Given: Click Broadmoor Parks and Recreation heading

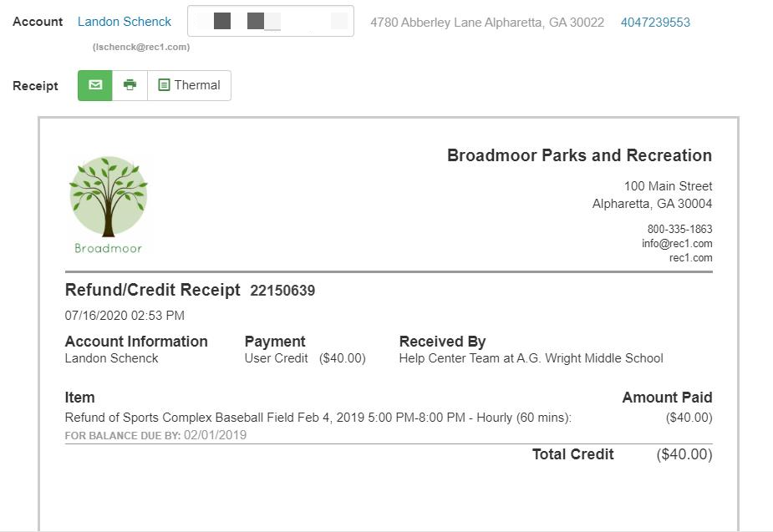Looking at the screenshot, I should click(x=579, y=155).
